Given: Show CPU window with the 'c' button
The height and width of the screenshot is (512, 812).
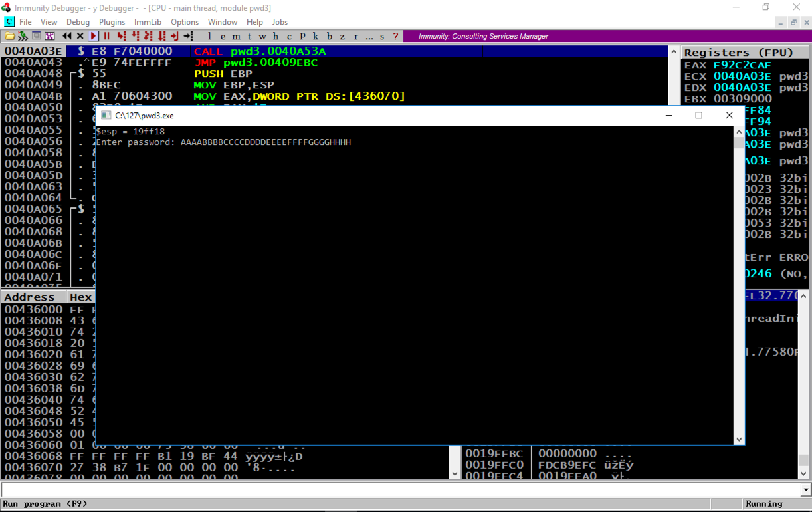Looking at the screenshot, I should click(x=289, y=36).
